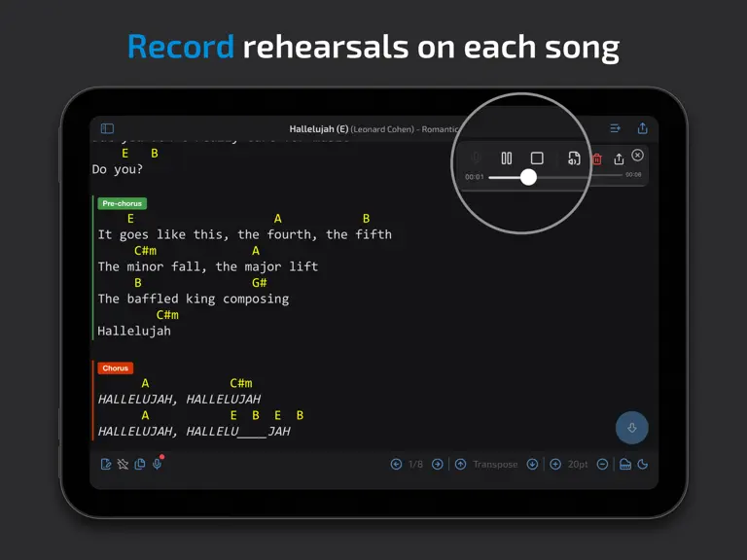The height and width of the screenshot is (560, 747).
Task: Click the 00:01 elapsed time label
Action: (x=474, y=177)
